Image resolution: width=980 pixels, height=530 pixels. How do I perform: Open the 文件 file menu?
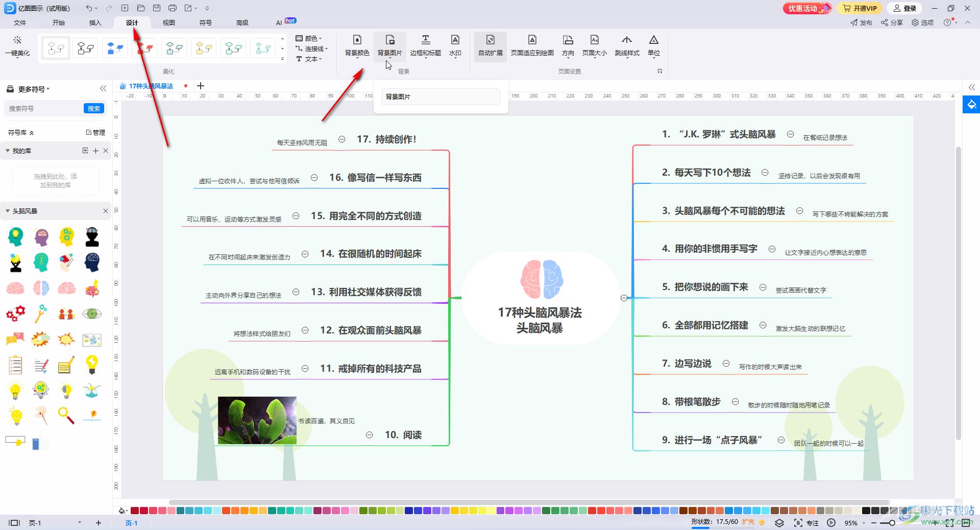click(x=20, y=22)
